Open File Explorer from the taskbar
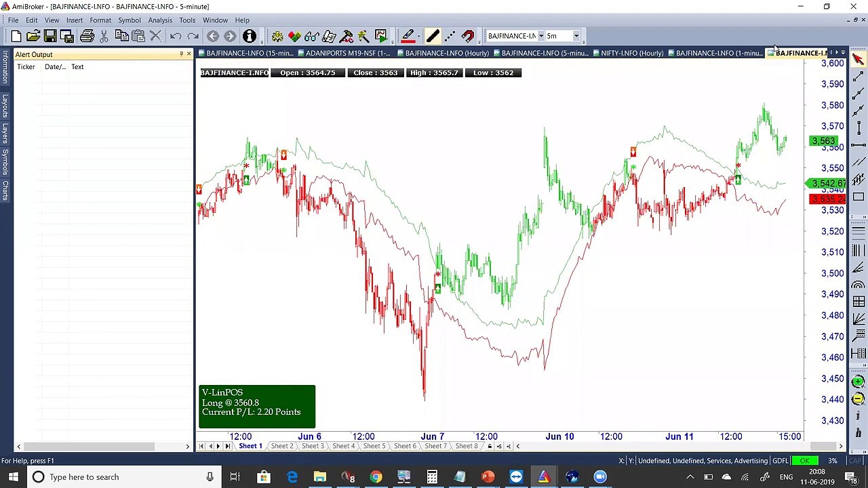868x488 pixels. tap(319, 477)
